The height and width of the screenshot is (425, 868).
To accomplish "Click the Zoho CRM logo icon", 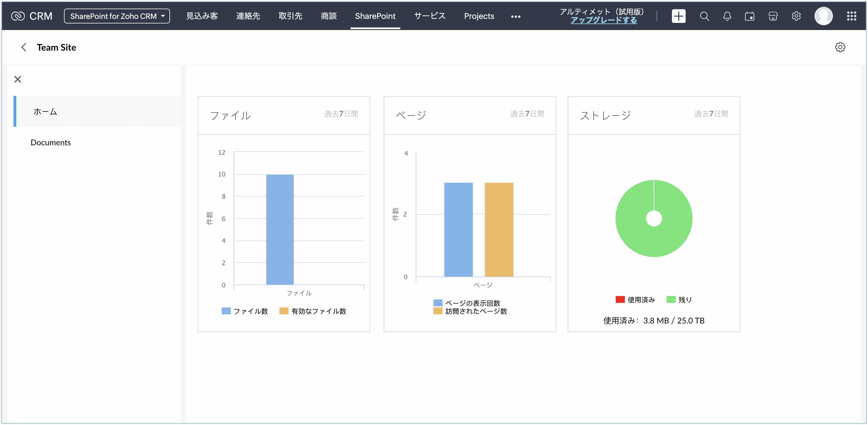I will (x=17, y=16).
